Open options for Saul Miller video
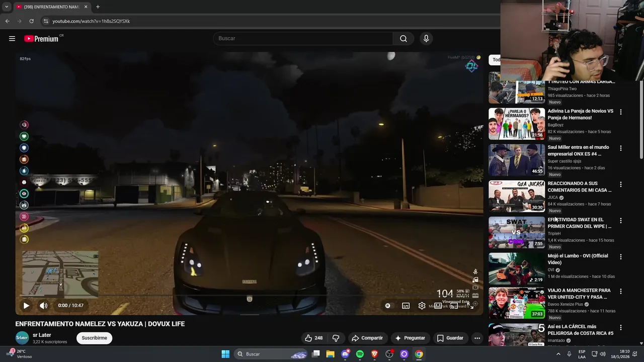Screen dimensions: 644x362 tap(620, 148)
